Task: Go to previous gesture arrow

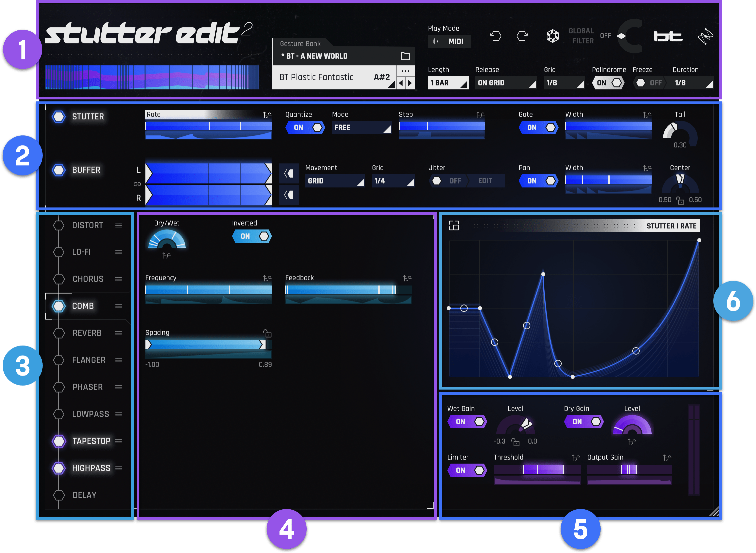Action: (401, 83)
